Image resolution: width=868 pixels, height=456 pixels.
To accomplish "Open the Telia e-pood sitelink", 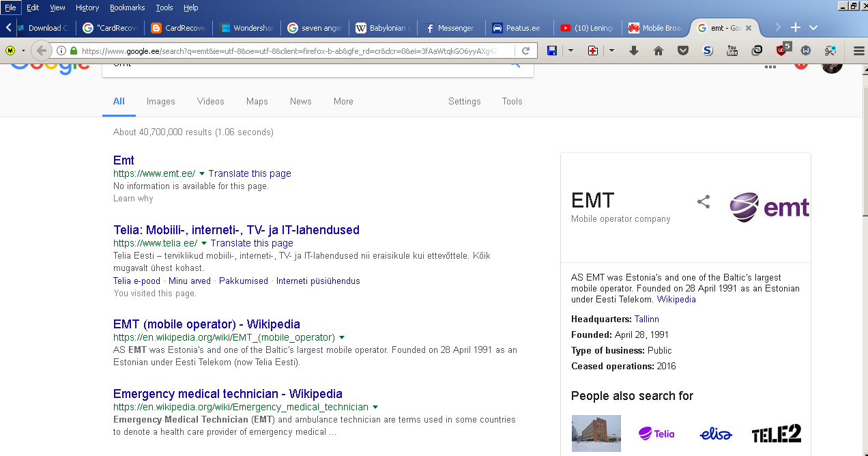I will point(136,281).
